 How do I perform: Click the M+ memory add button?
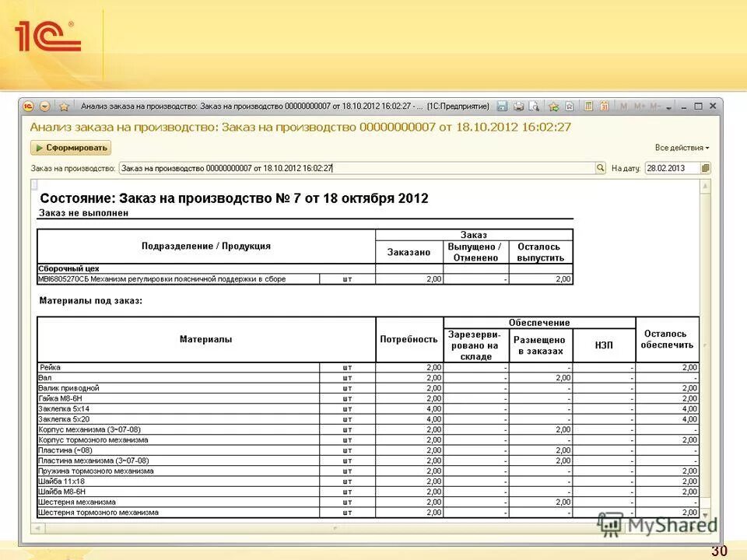[639, 107]
